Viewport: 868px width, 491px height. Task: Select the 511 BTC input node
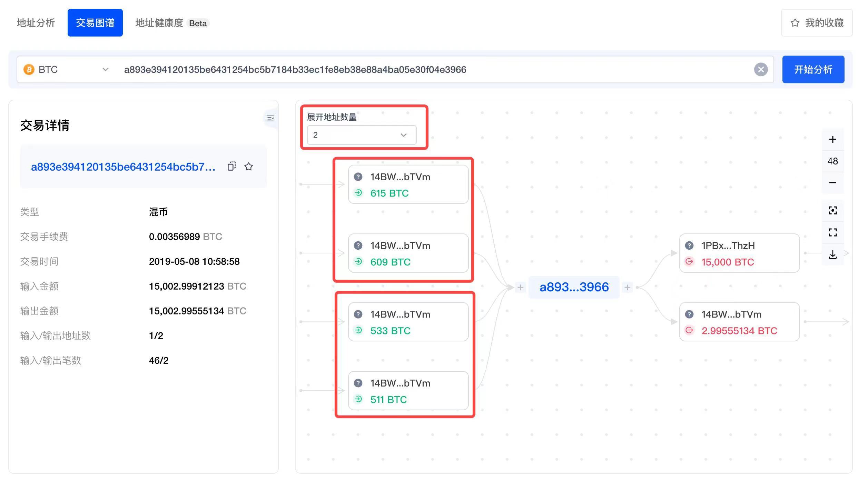(408, 391)
